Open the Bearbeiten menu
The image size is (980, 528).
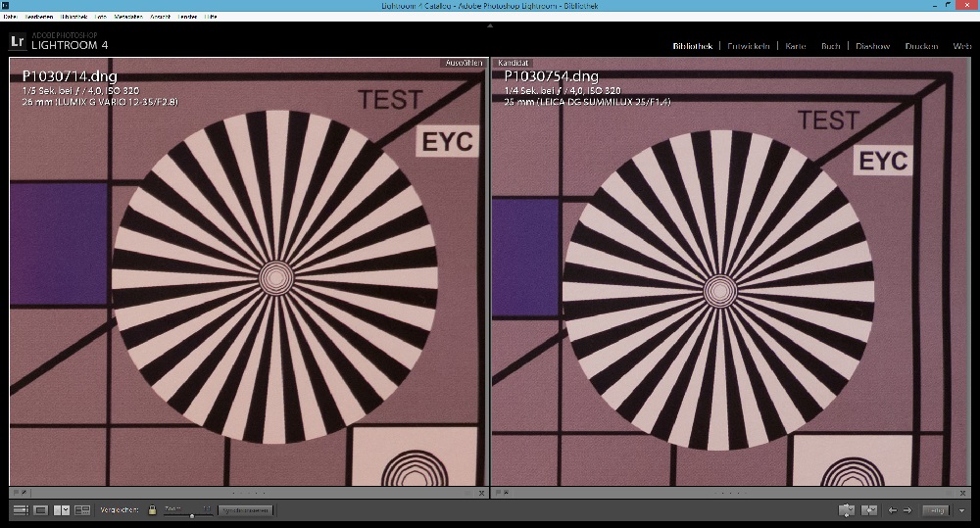[x=39, y=17]
